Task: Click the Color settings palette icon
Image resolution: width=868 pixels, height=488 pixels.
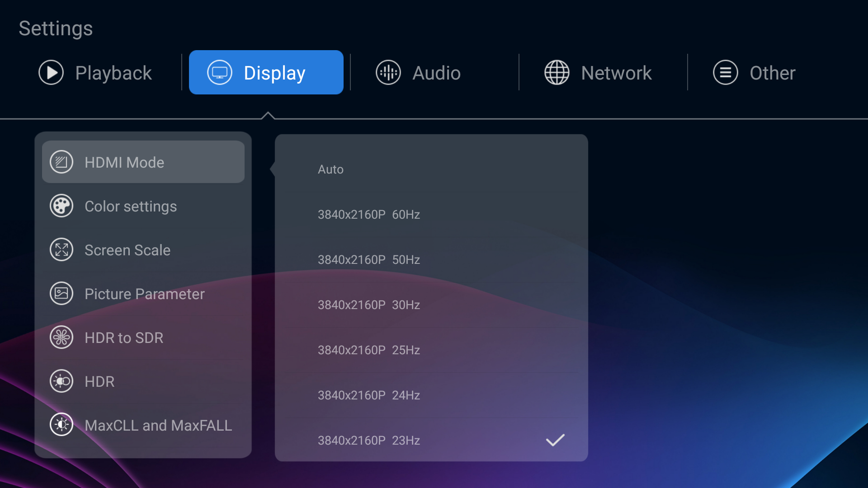Action: (61, 206)
